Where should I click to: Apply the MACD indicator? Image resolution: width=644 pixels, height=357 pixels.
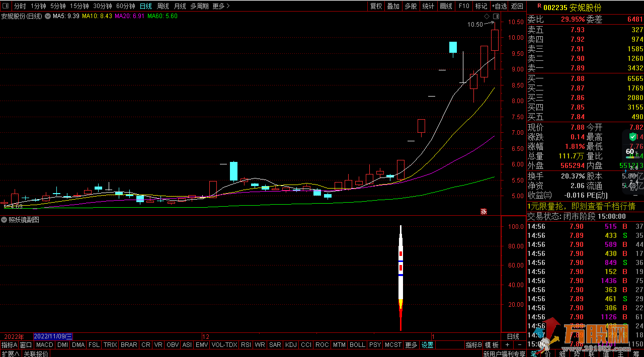click(x=45, y=345)
